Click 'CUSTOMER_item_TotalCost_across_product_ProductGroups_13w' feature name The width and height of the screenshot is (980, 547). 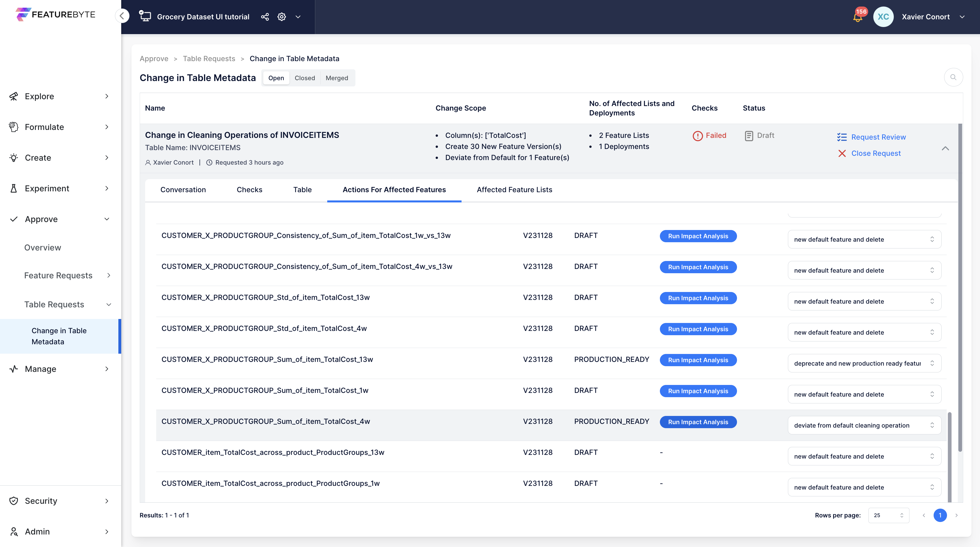coord(273,452)
